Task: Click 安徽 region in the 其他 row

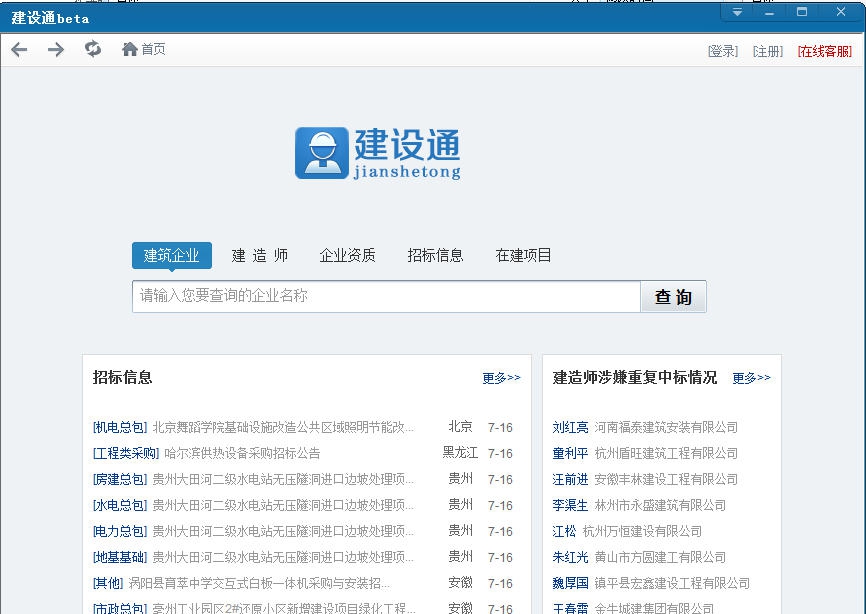Action: [460, 582]
